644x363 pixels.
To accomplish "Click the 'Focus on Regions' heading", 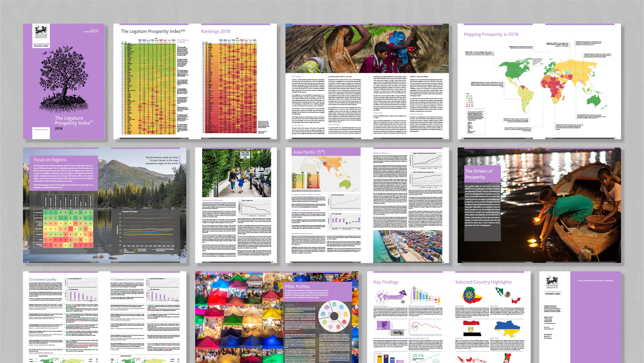I will point(50,159).
